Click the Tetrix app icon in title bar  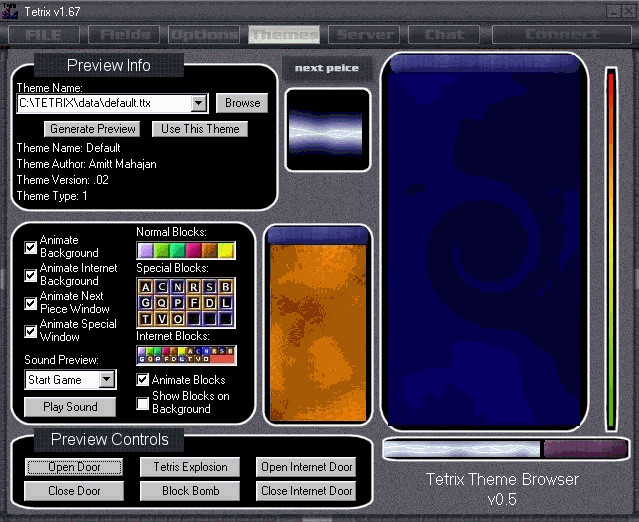(9, 11)
